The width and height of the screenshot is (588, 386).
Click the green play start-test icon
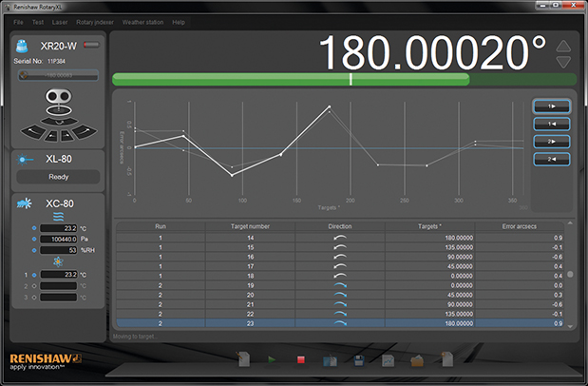click(273, 361)
